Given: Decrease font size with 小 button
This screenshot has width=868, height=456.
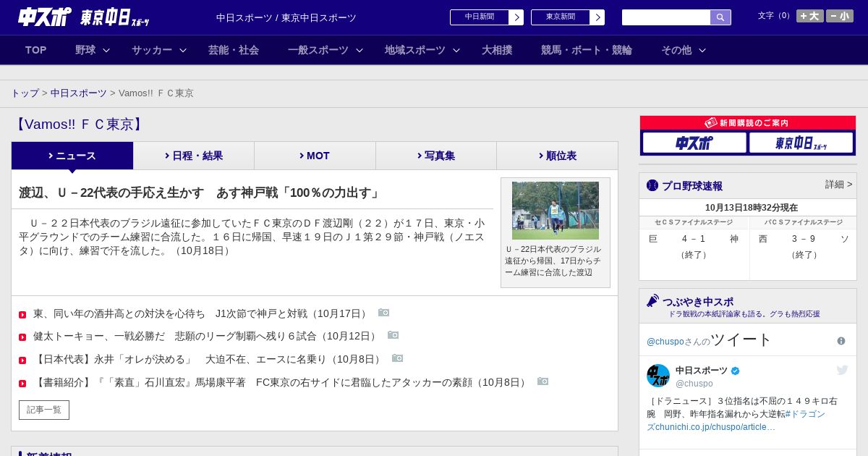Looking at the screenshot, I should tap(840, 16).
